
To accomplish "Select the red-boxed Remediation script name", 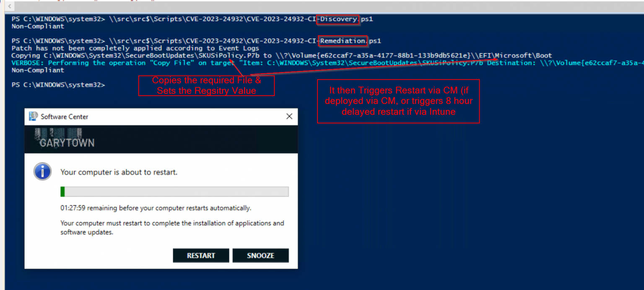I will [x=343, y=41].
